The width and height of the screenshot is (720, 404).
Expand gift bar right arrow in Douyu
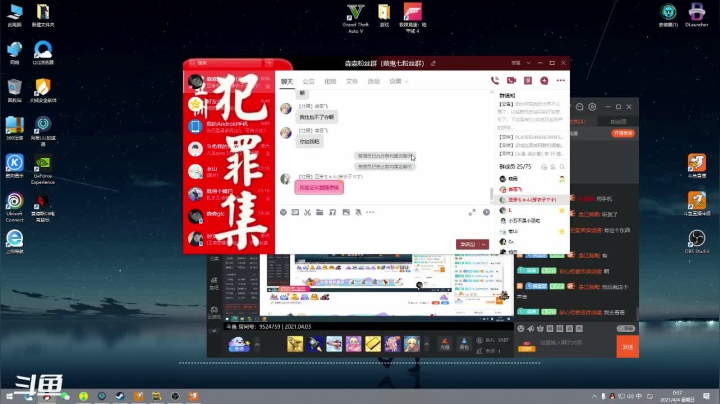coord(427,344)
